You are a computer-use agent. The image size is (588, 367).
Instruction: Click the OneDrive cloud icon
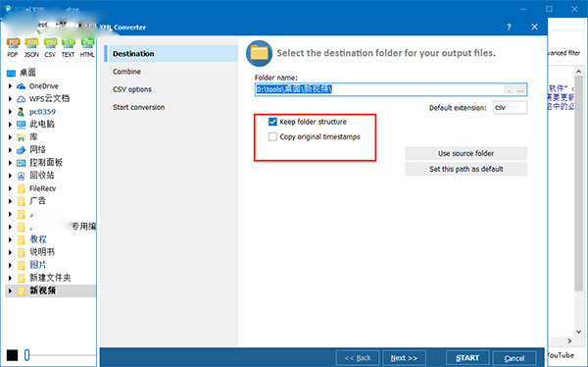[x=21, y=86]
